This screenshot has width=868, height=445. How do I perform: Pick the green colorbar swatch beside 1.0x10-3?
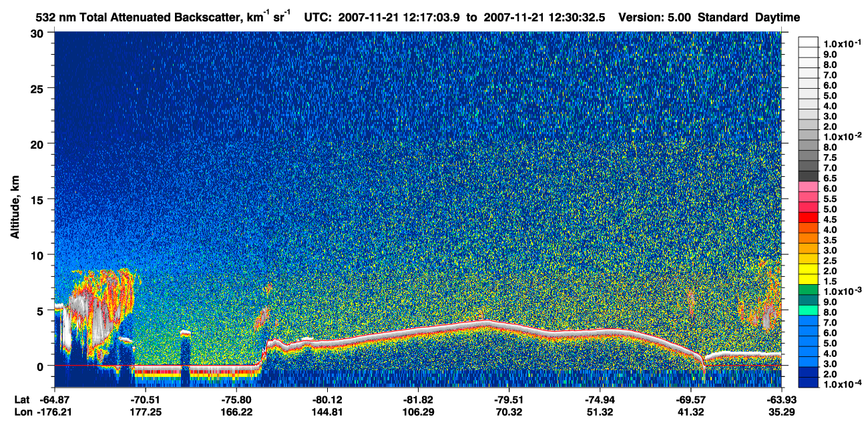[x=809, y=288]
